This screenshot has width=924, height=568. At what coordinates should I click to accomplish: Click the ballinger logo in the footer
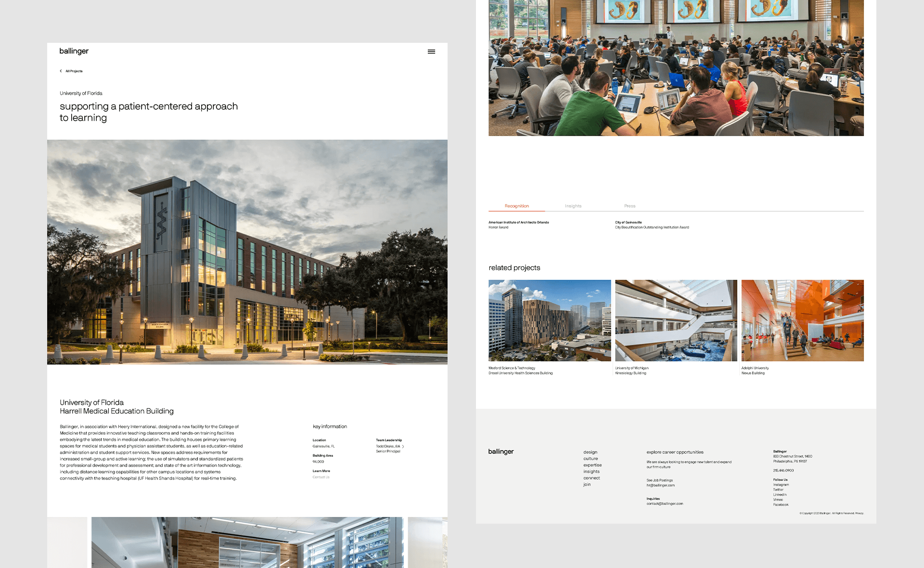pyautogui.click(x=501, y=452)
